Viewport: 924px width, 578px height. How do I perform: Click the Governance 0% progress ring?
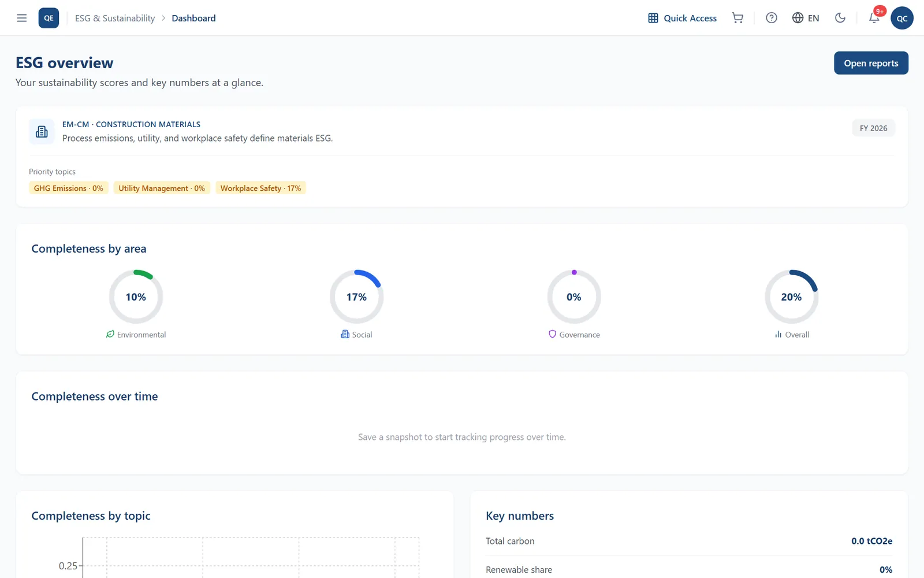pyautogui.click(x=574, y=297)
